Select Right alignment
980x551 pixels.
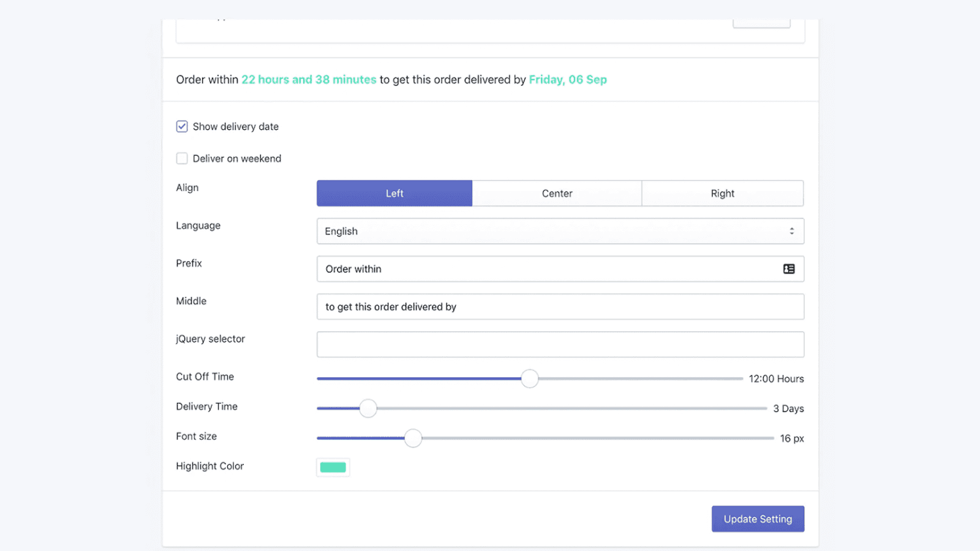click(x=722, y=193)
